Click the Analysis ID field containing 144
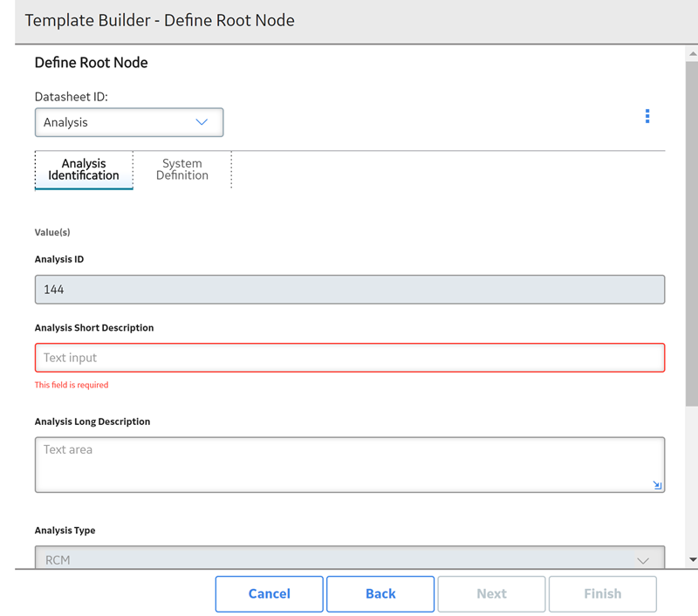This screenshot has width=698, height=616. [350, 290]
